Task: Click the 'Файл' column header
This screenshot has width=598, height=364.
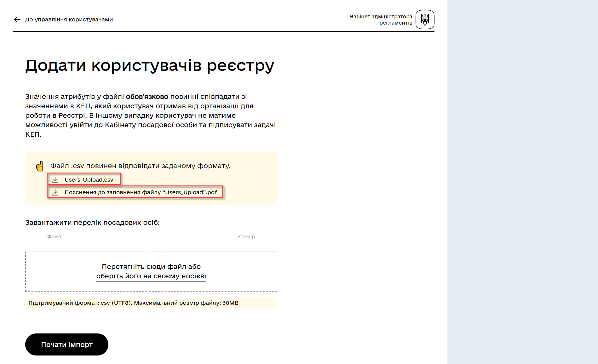Action: click(54, 236)
